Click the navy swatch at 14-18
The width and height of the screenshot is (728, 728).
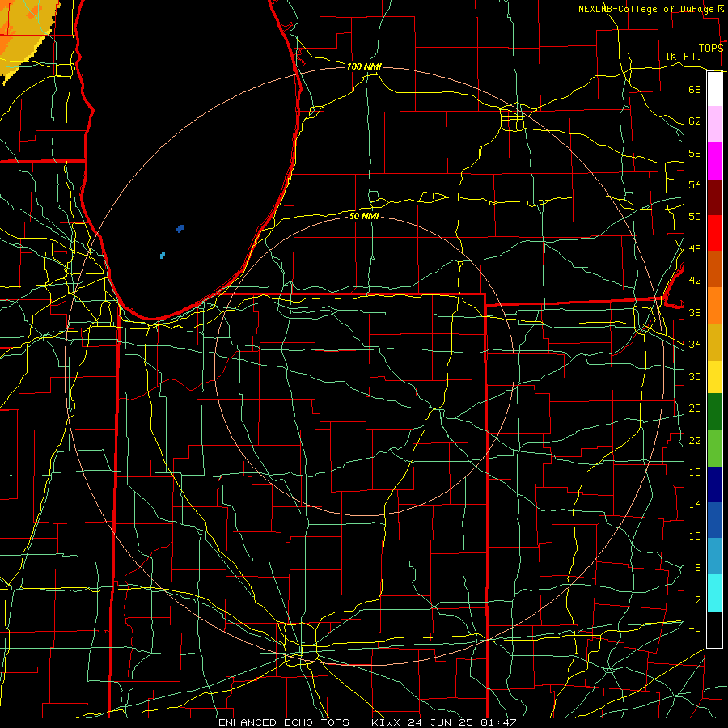714,485
